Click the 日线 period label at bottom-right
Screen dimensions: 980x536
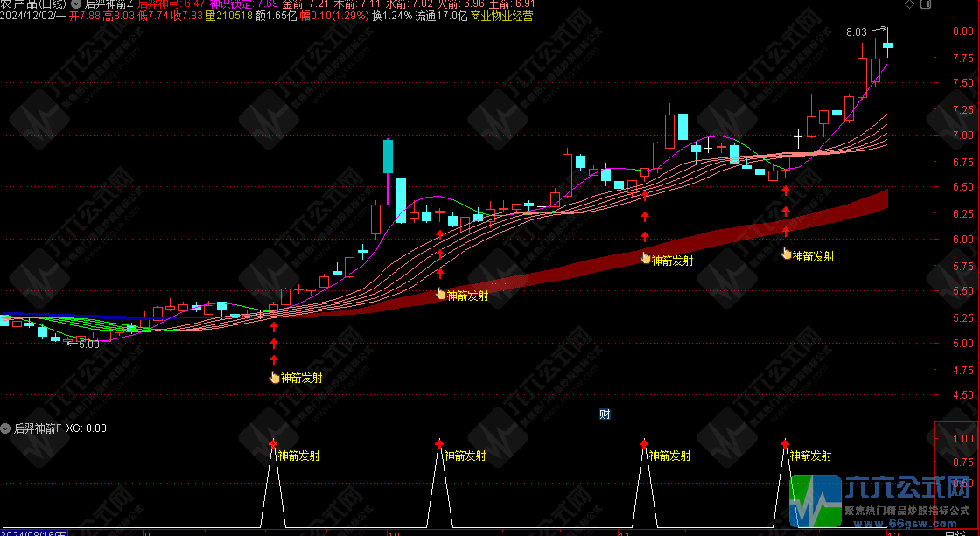(955, 532)
